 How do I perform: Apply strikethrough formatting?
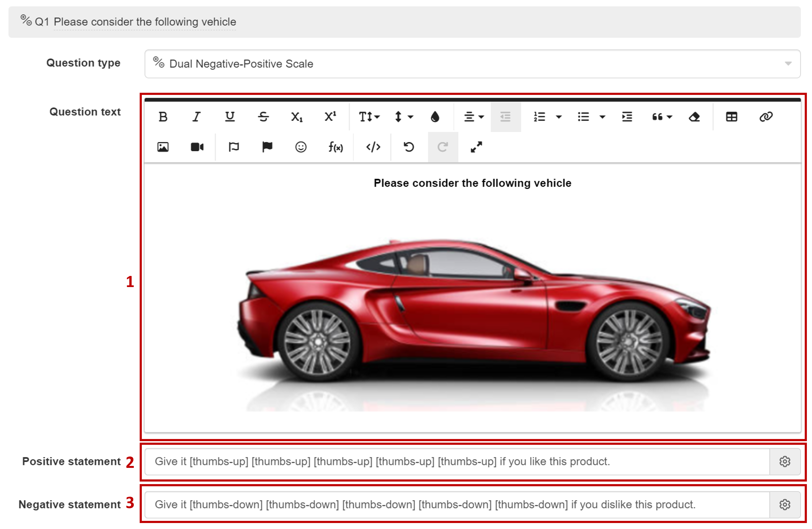[x=263, y=117]
